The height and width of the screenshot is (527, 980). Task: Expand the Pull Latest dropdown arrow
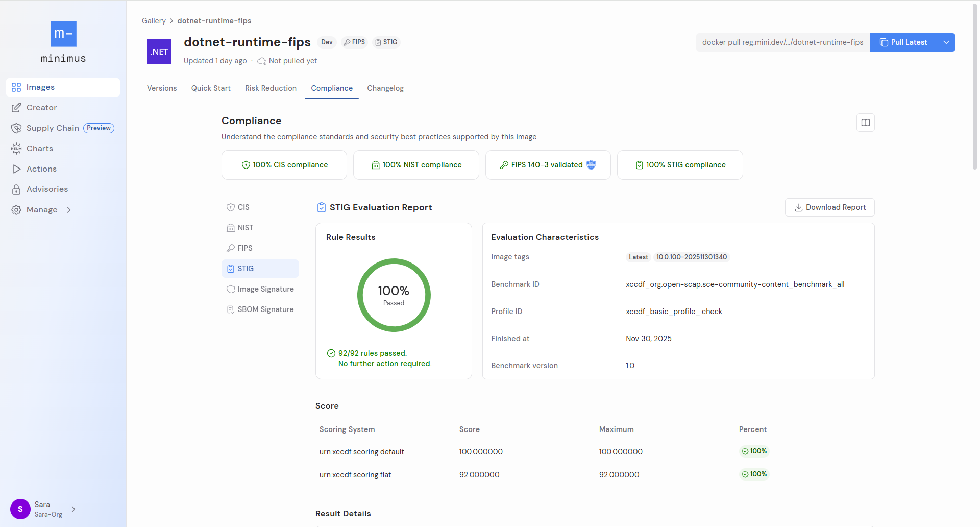point(946,42)
